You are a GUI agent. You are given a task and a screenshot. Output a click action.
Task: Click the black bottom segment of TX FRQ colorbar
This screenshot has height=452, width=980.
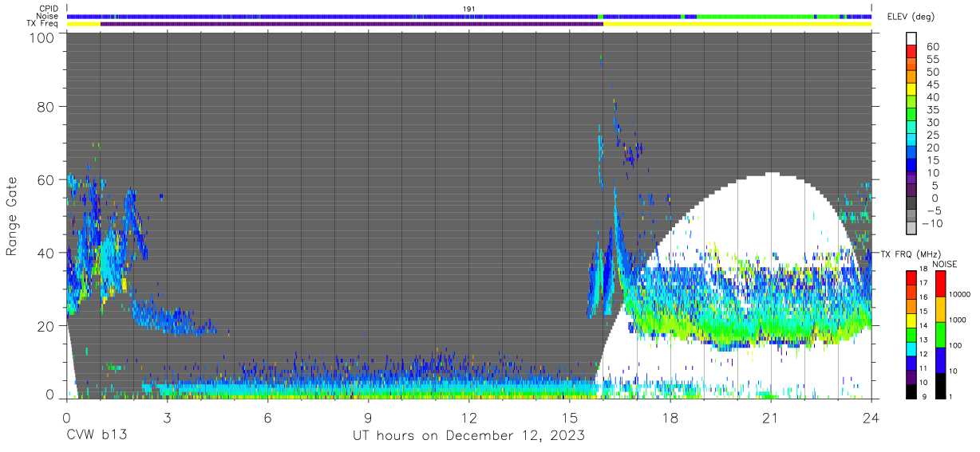912,391
